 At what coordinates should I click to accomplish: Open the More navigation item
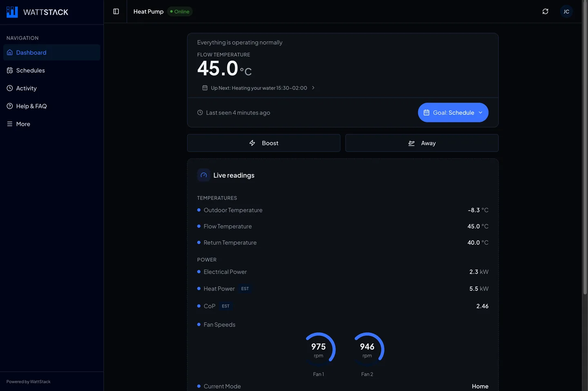52,124
